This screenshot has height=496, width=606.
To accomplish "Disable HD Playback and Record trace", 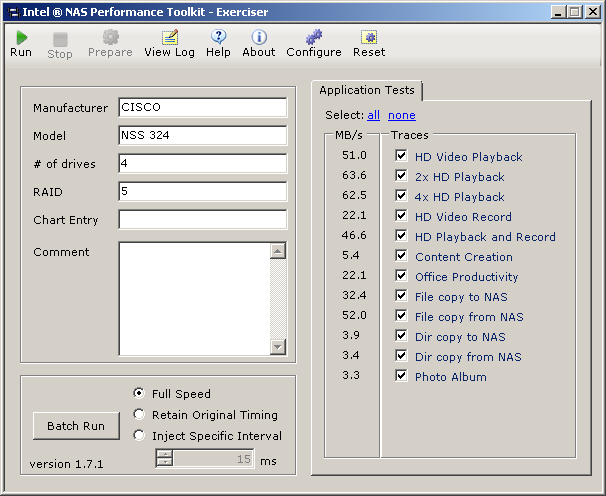I will (401, 236).
